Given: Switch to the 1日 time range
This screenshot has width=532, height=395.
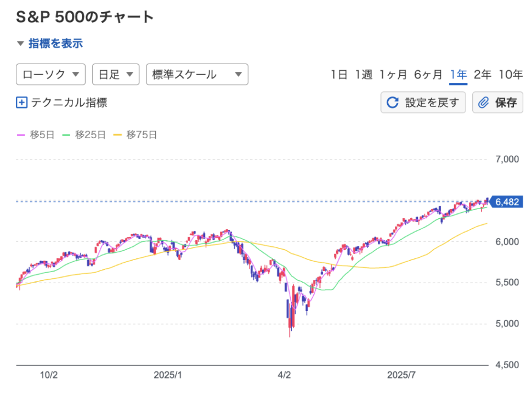Looking at the screenshot, I should point(339,75).
